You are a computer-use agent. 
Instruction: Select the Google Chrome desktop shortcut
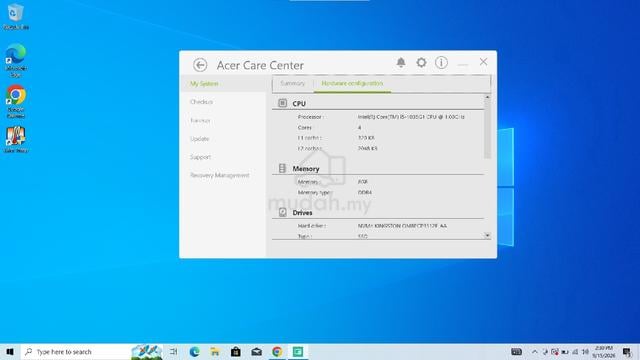(x=16, y=101)
